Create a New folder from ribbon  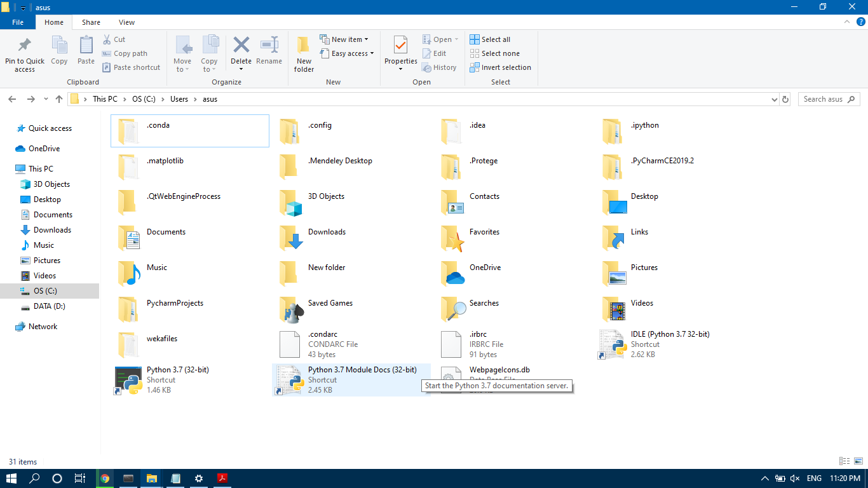tap(304, 54)
